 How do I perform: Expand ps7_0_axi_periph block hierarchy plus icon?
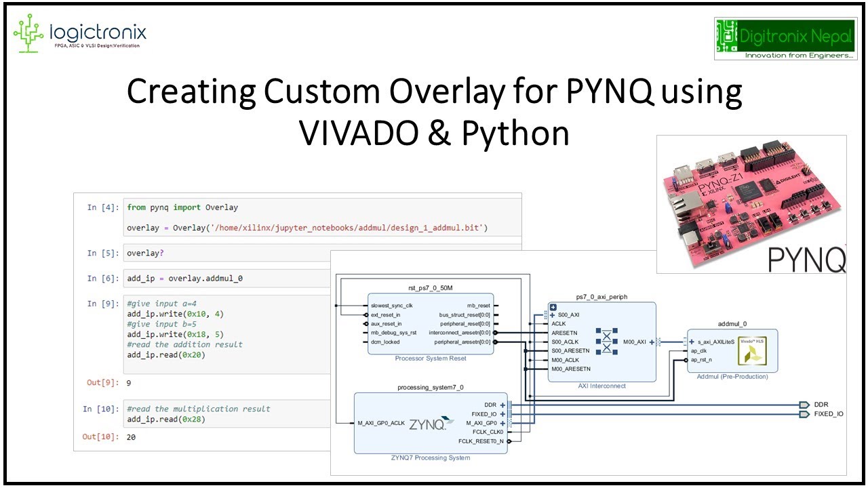pos(553,307)
